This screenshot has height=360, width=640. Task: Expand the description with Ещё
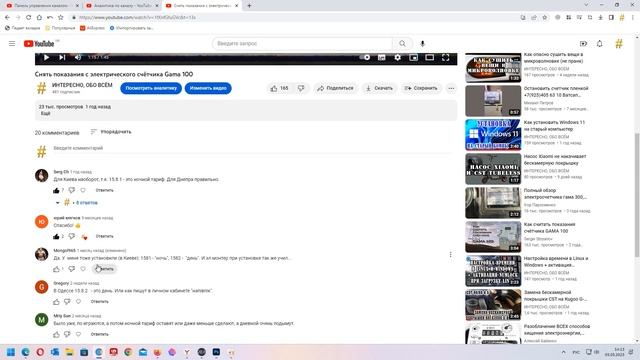(x=45, y=113)
